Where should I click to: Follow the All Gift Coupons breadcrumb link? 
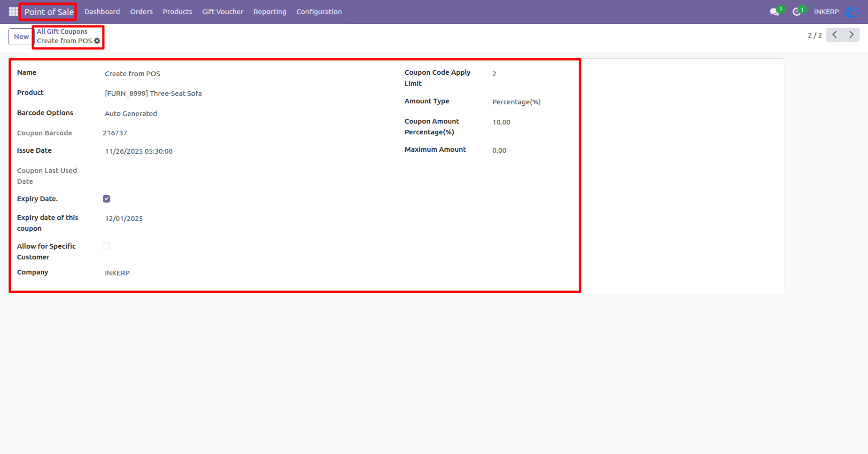[62, 31]
